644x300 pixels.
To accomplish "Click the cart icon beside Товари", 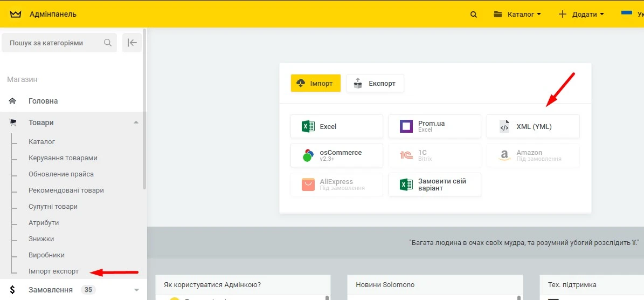I will (x=12, y=122).
